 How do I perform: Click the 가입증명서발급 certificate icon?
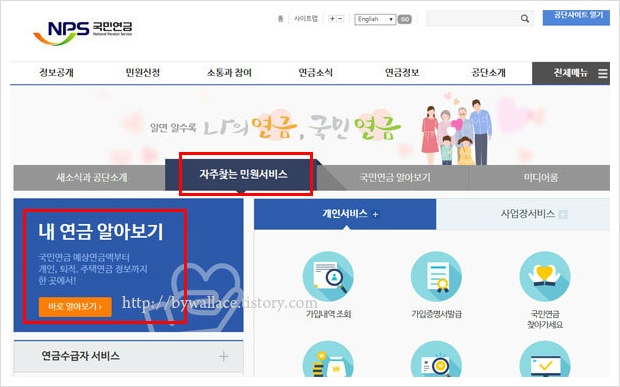[436, 277]
